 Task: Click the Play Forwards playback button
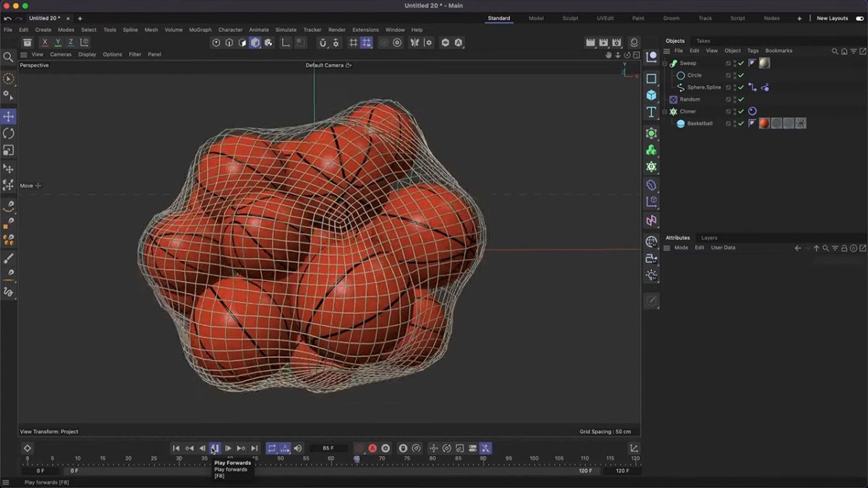click(x=215, y=448)
